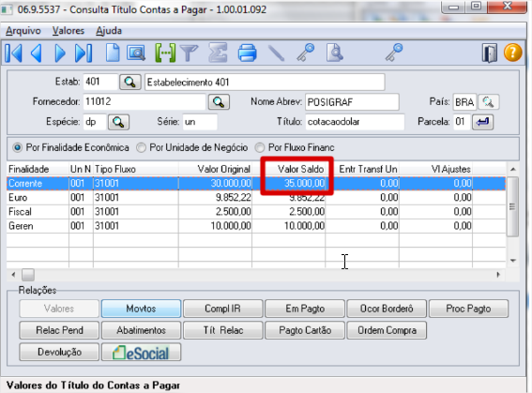
Task: Click the blank page toolbar icon
Action: 113,53
